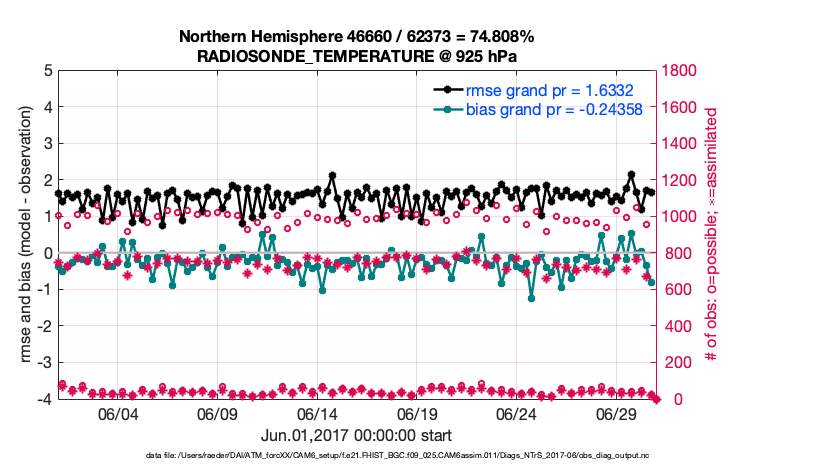Click the RADIOSONDE_TEMPERATURE @ 925 hPa subtitle
This screenshot has height=470, width=830.
tap(356, 56)
